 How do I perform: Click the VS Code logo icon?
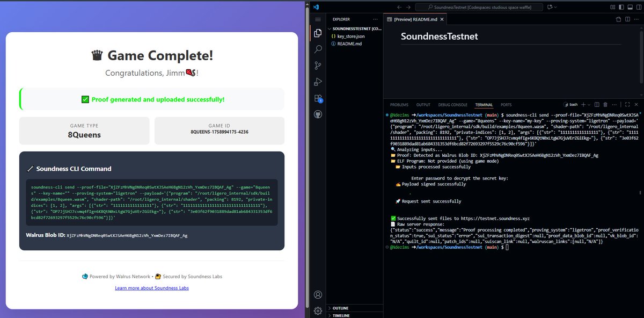pos(317,7)
